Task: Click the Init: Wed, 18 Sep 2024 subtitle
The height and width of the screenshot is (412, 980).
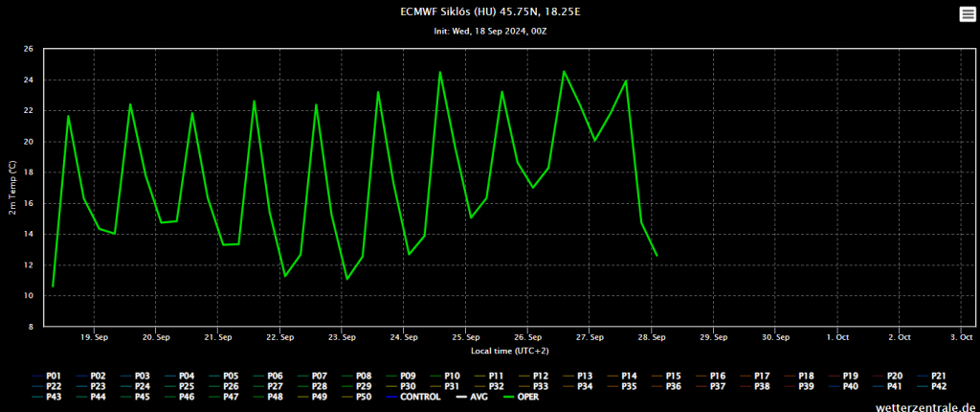Action: pos(489,31)
